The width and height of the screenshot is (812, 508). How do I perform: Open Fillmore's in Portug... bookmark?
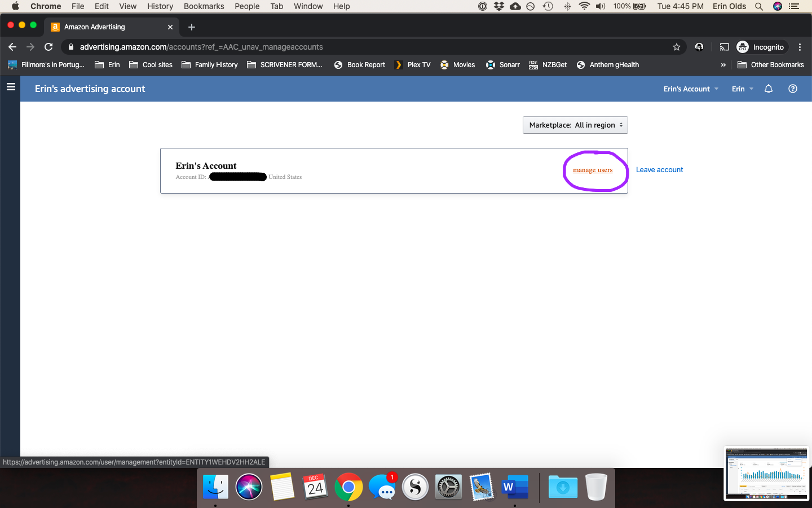46,65
